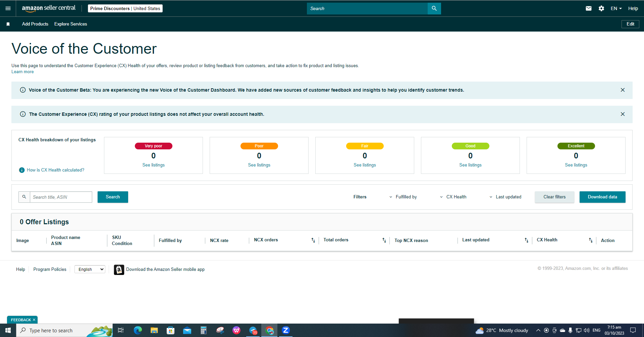Open the EN language dropdown
Viewport: 644px width, 337px height.
tap(616, 8)
